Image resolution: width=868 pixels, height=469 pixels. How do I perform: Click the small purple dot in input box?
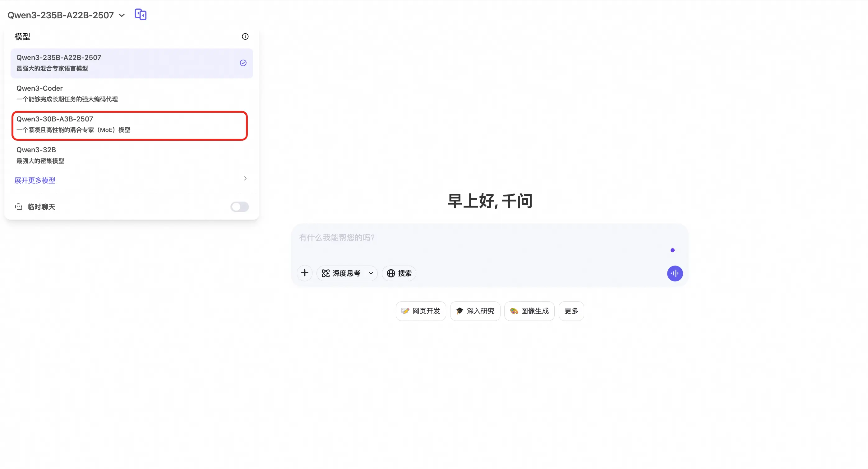[x=672, y=250]
